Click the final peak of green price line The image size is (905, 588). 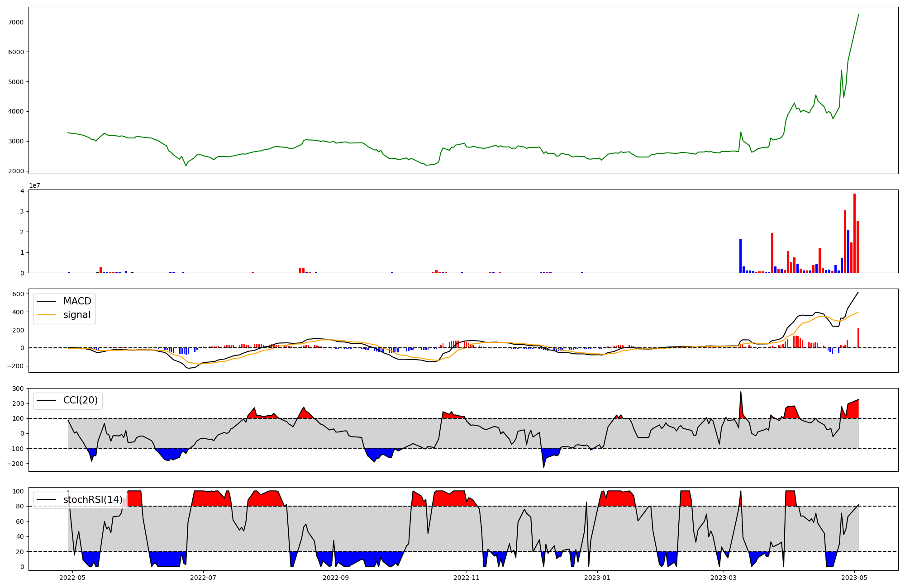(858, 14)
